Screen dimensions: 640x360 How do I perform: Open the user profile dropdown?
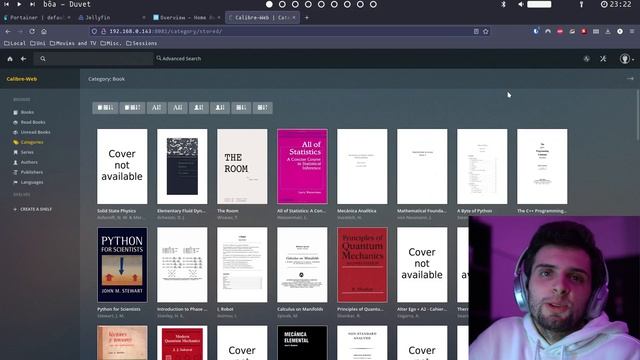click(x=627, y=59)
